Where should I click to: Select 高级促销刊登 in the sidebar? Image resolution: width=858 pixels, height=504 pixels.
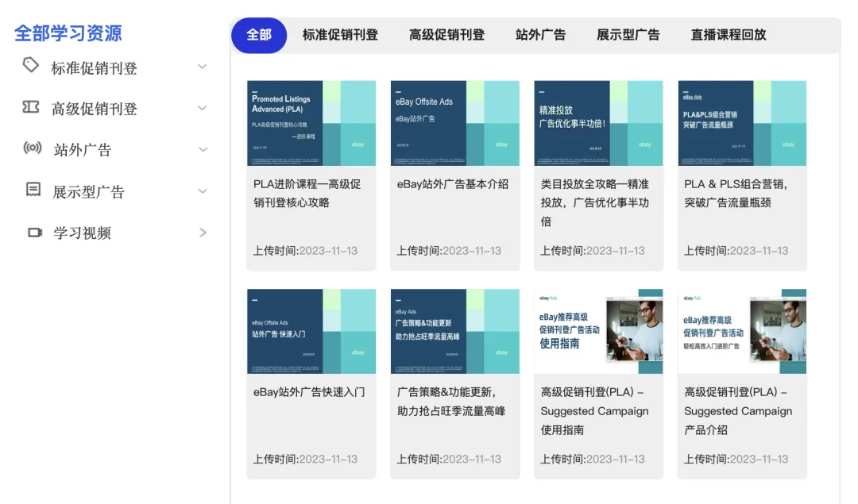pyautogui.click(x=94, y=109)
